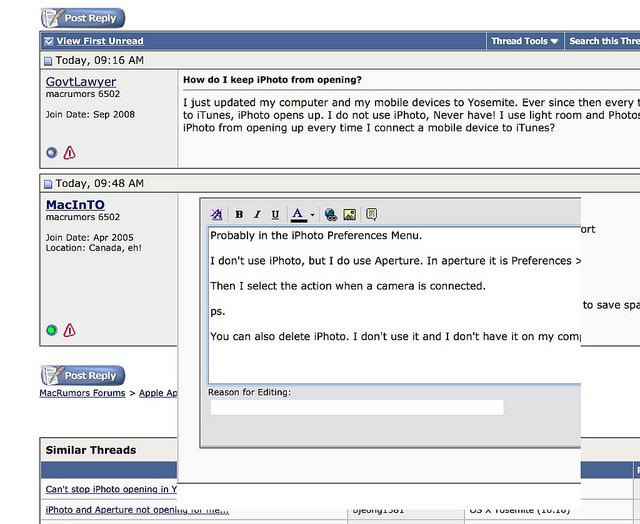Click 'Reason for Editing:' label

point(249,392)
